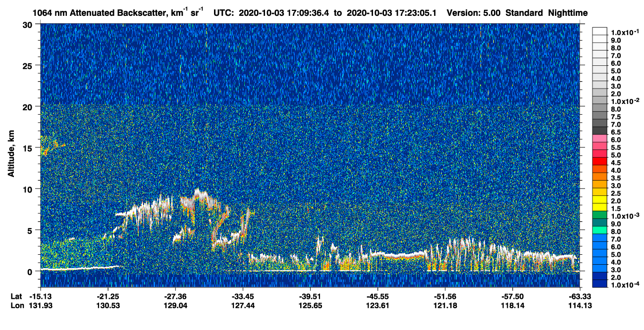Screen dimensions: 644x330
Task: Click latitude value '-57.50'
Action: click(x=512, y=296)
